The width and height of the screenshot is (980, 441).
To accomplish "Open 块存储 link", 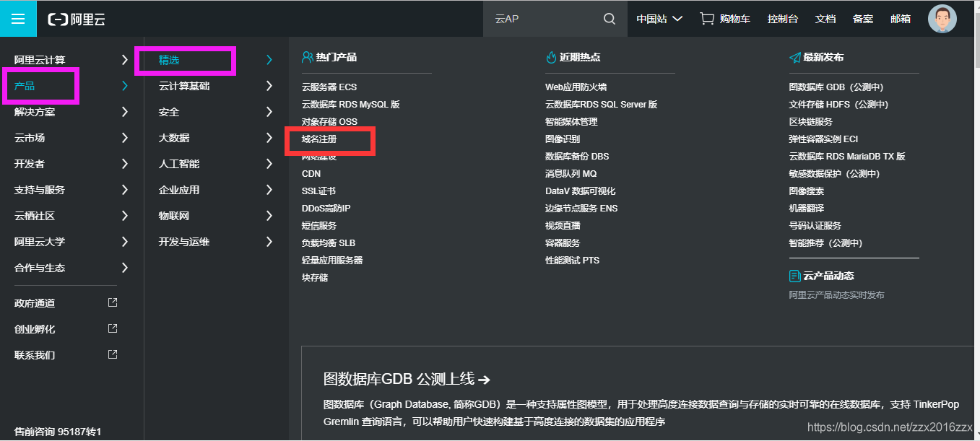I will (315, 278).
